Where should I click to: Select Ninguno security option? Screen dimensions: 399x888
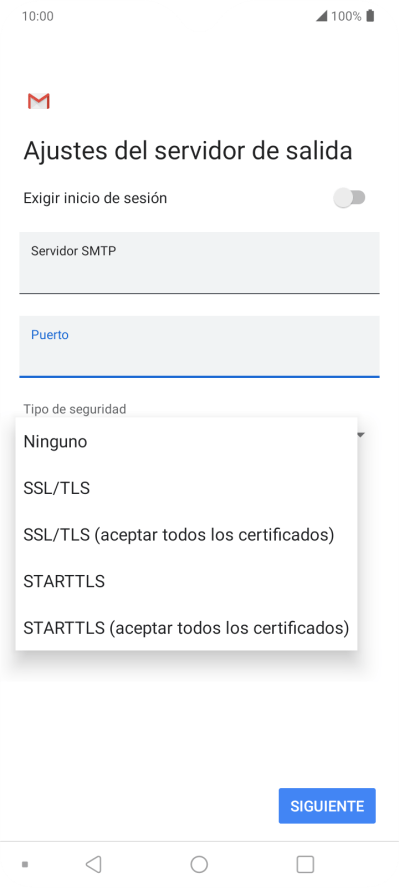[186, 442]
